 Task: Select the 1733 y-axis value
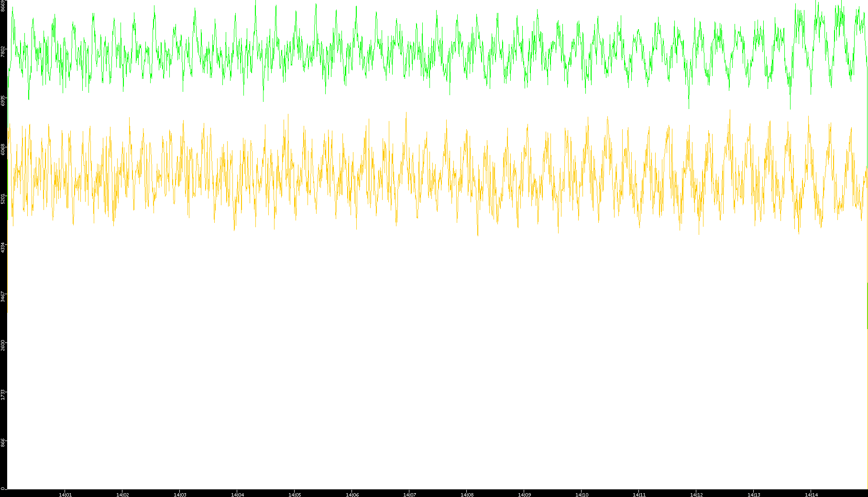tap(3, 394)
